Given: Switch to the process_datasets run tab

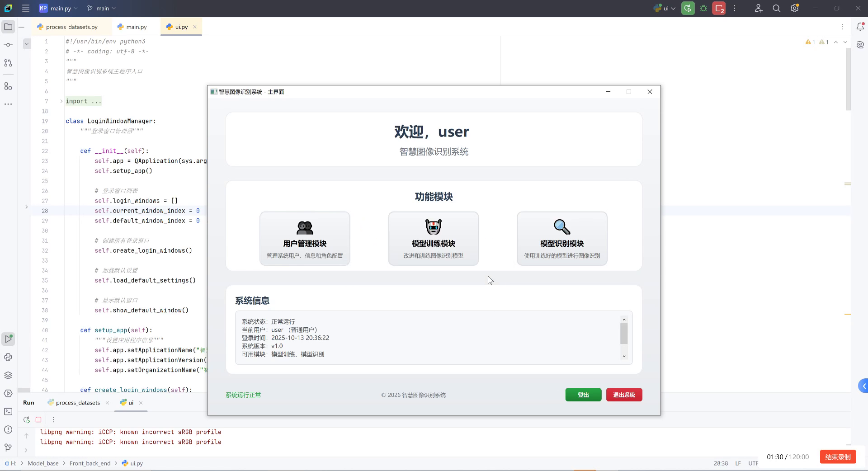Looking at the screenshot, I should tap(77, 403).
